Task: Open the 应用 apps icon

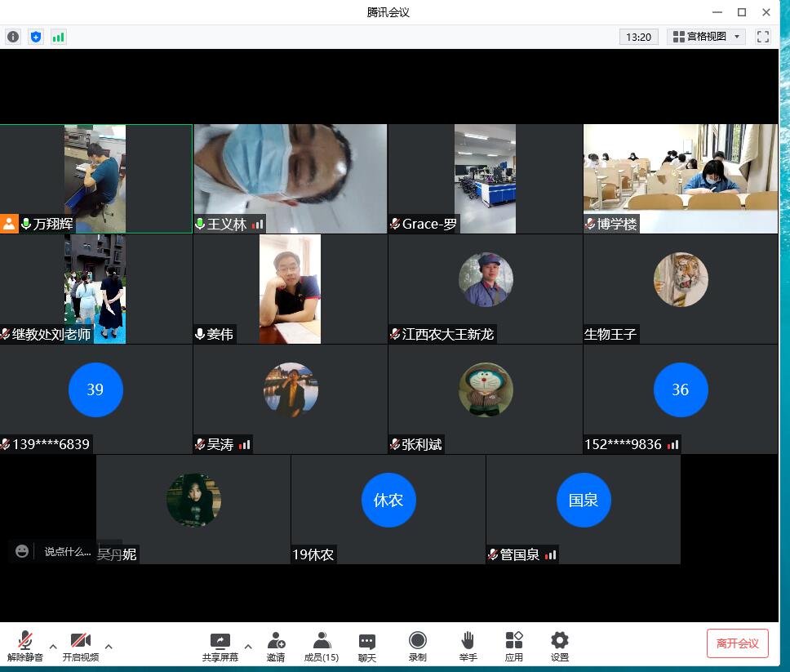Action: pyautogui.click(x=513, y=646)
